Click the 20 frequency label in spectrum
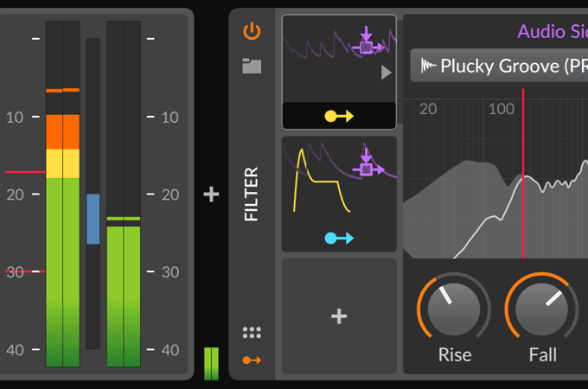Image resolution: width=588 pixels, height=389 pixels. point(428,109)
